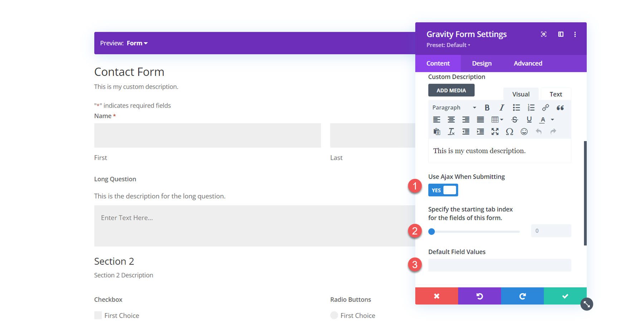
Task: Select the First Choice radio button
Action: pyautogui.click(x=334, y=315)
